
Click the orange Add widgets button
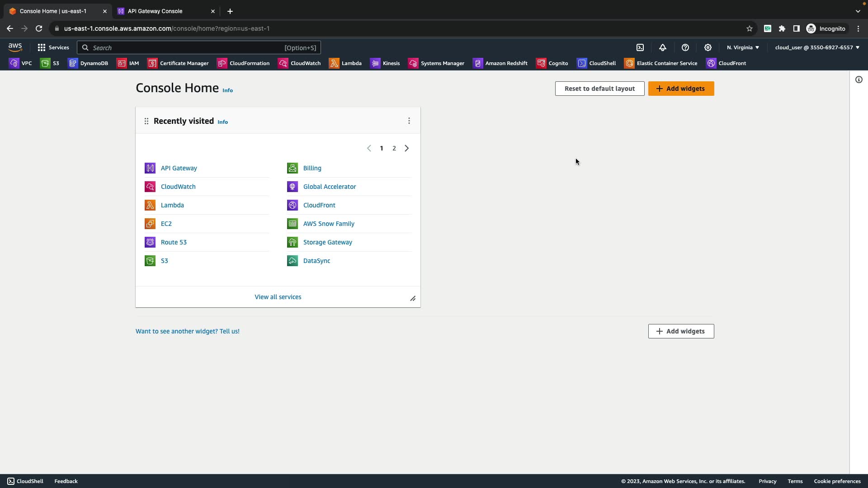tap(681, 89)
